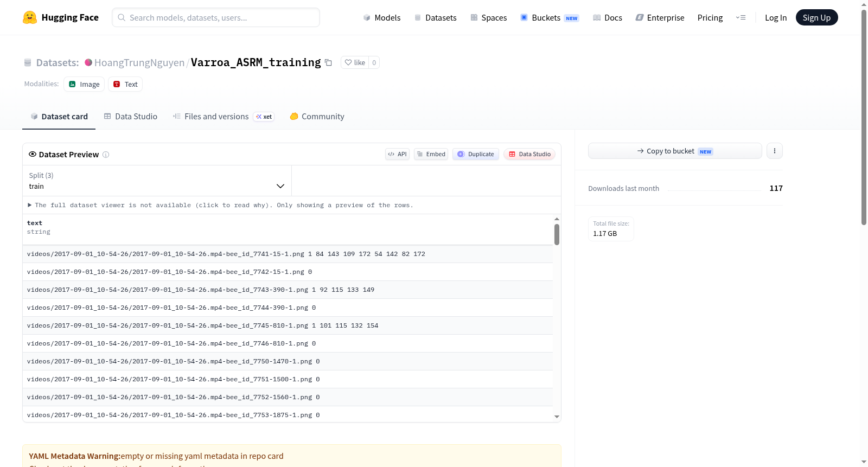Select the row containing bee_id_7751-1500-1.png
Screen dimensions: 868x467
288,379
